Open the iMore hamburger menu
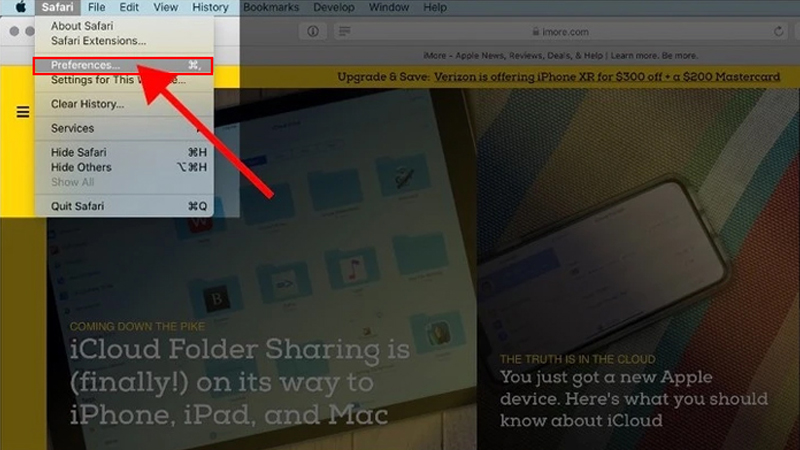 (23, 112)
